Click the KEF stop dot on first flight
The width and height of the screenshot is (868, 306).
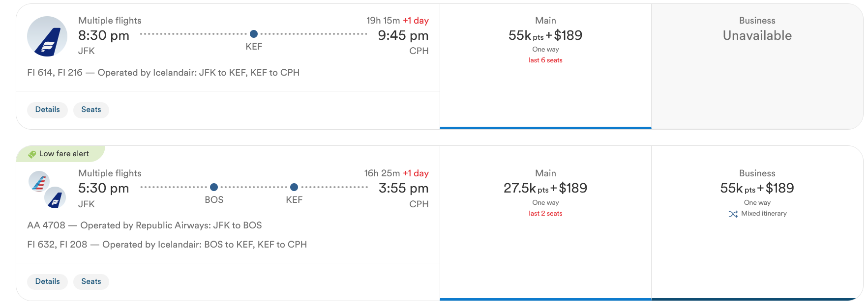click(254, 34)
